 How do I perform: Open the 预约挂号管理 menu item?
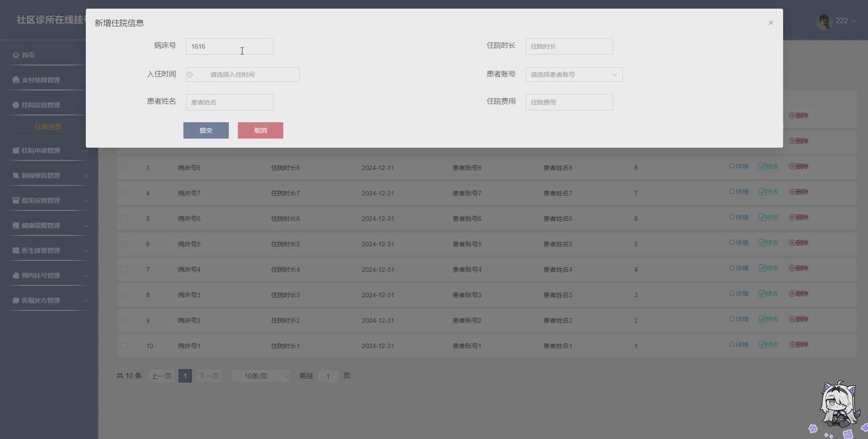point(15,275)
